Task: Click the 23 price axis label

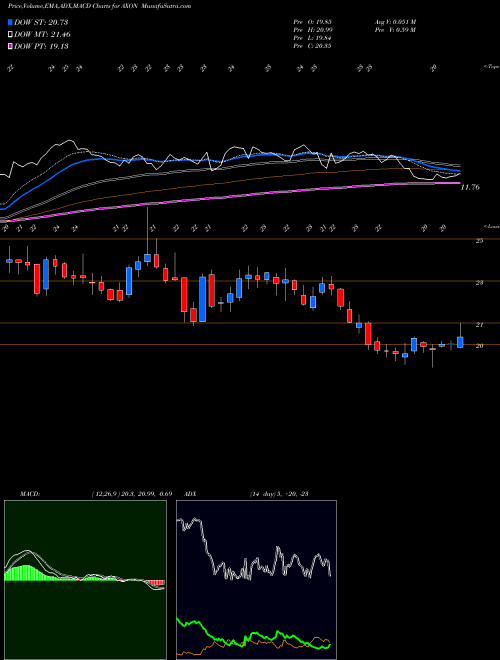Action: pyautogui.click(x=479, y=283)
